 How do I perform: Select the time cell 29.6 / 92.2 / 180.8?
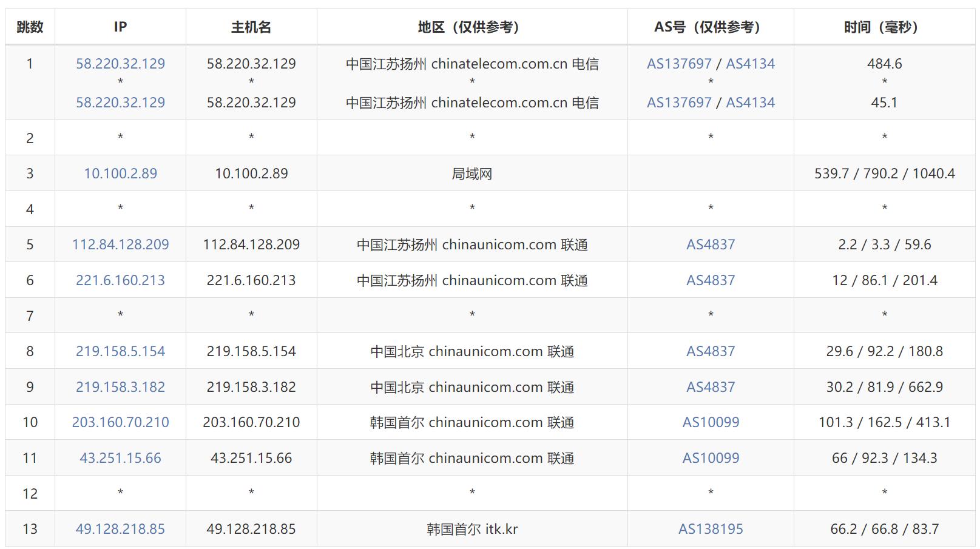pyautogui.click(x=885, y=351)
